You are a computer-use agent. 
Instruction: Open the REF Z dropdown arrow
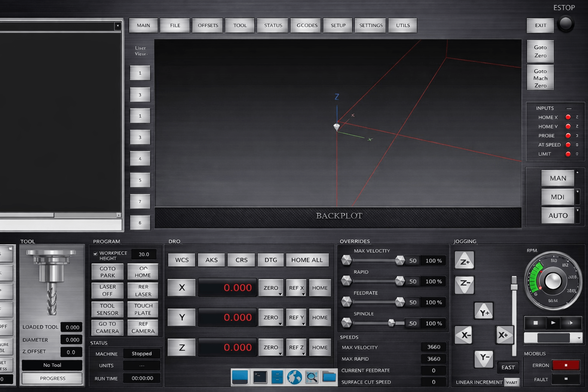click(x=303, y=354)
